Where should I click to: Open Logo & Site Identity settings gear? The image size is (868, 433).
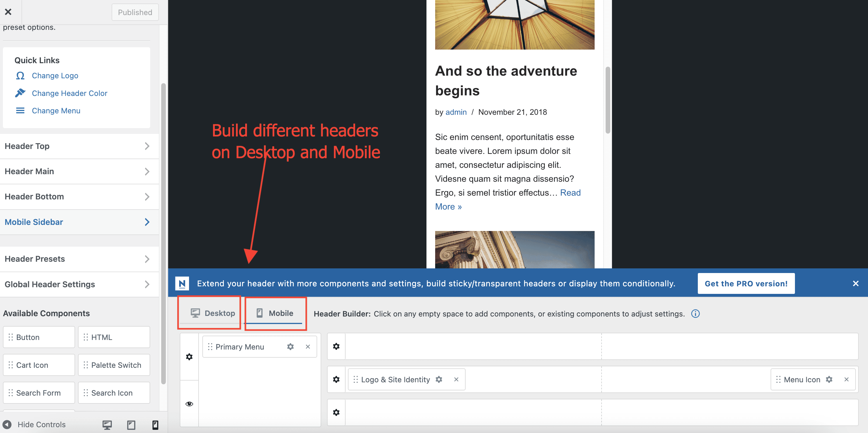pyautogui.click(x=439, y=379)
